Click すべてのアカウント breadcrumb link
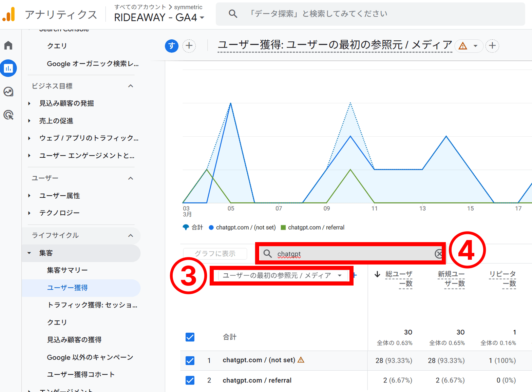 140,7
